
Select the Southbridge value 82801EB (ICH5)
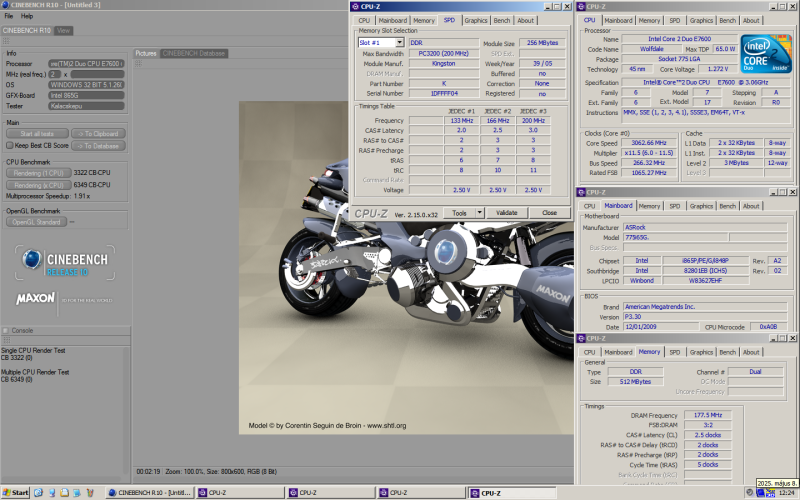pyautogui.click(x=705, y=271)
